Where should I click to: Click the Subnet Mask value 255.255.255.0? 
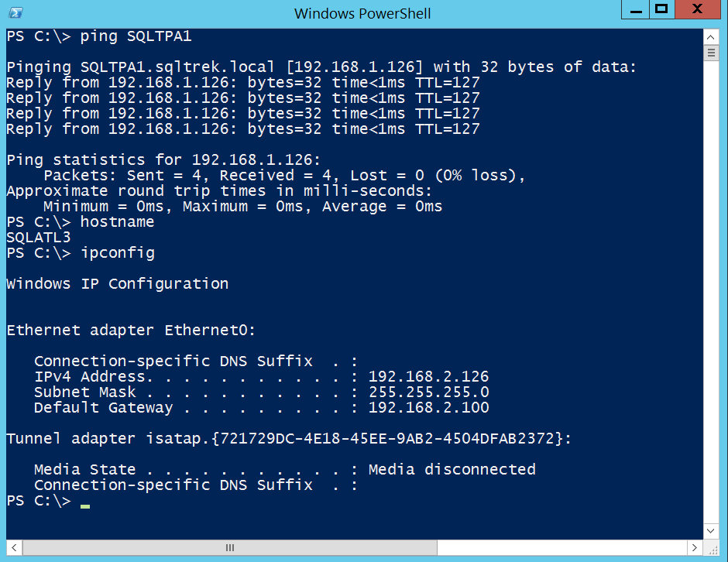428,392
